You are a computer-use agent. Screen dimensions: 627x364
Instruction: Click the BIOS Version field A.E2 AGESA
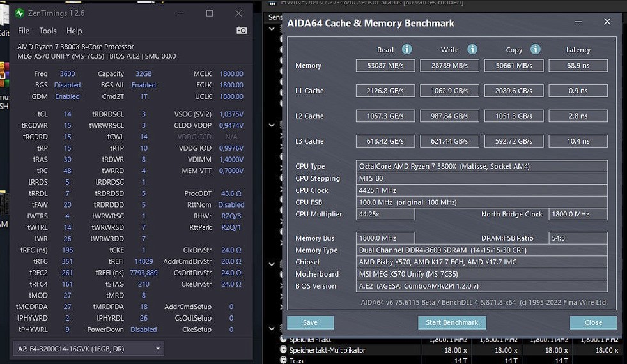point(482,286)
